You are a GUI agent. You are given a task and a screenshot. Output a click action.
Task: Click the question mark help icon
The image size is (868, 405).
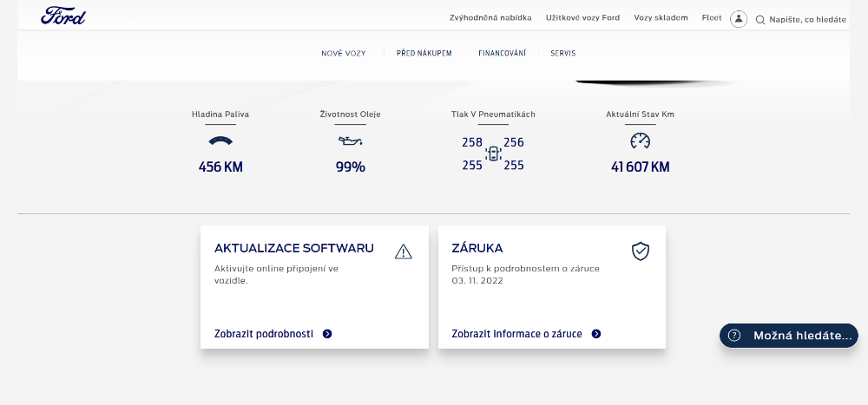click(x=734, y=336)
